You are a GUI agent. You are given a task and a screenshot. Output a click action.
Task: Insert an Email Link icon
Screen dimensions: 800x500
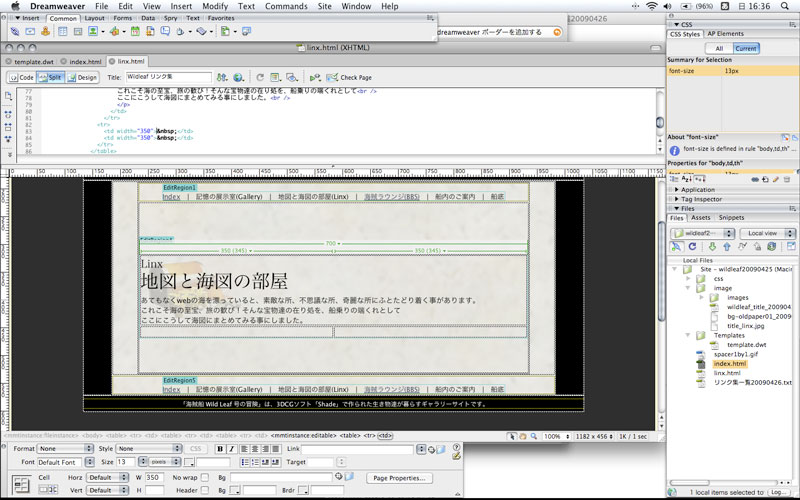tap(30, 31)
